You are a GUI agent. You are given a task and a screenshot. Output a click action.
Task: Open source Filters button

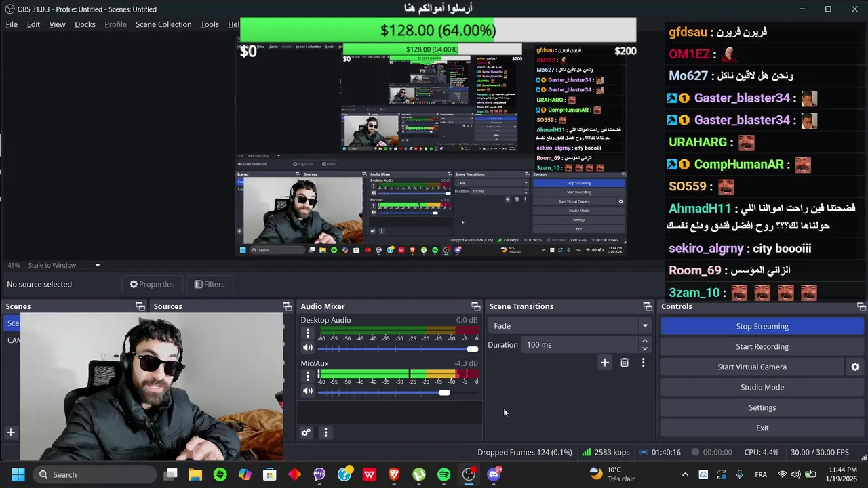tap(209, 284)
